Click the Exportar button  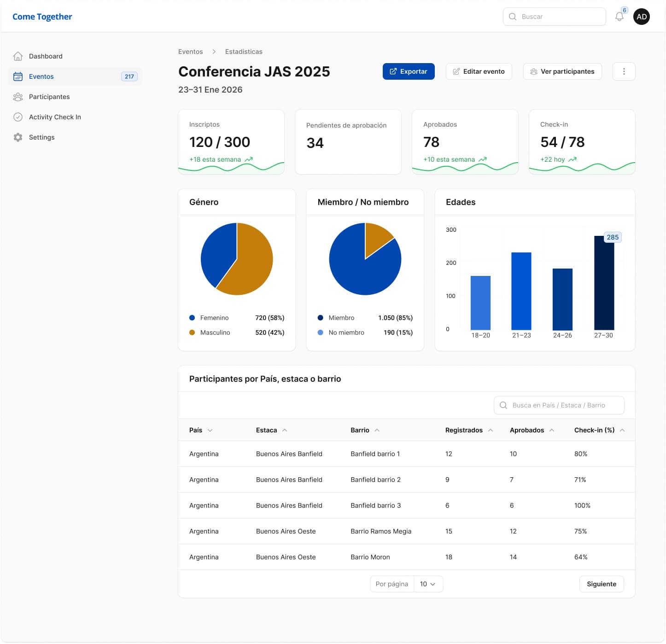[x=409, y=71]
